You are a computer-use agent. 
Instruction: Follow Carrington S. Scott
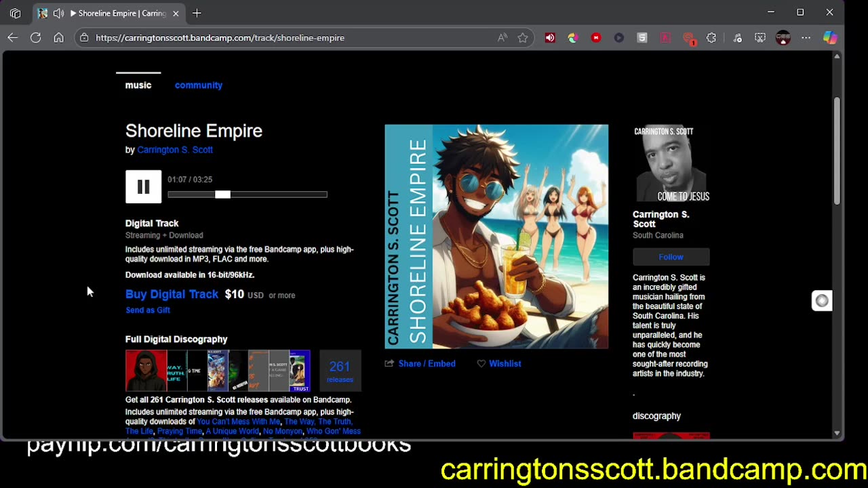click(671, 257)
